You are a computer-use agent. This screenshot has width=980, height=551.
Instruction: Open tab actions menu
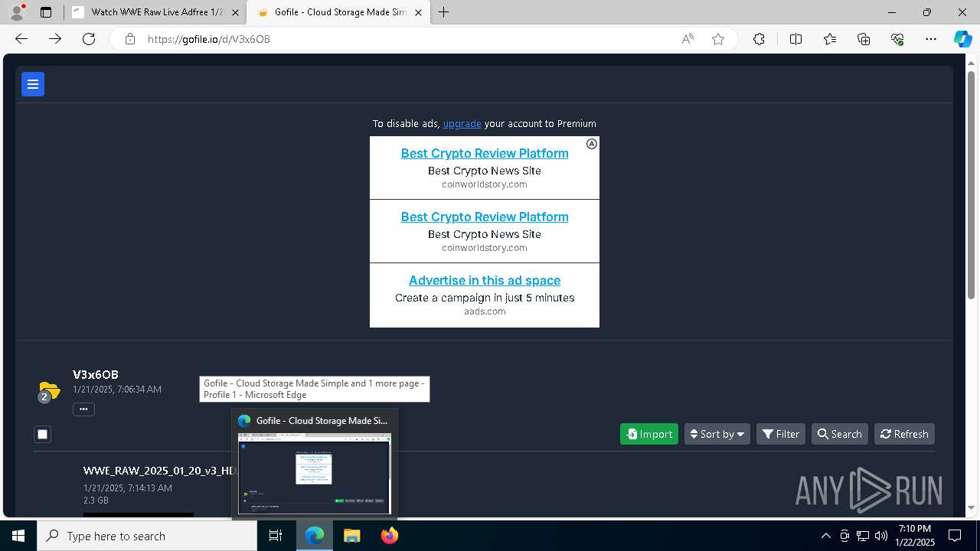click(46, 12)
